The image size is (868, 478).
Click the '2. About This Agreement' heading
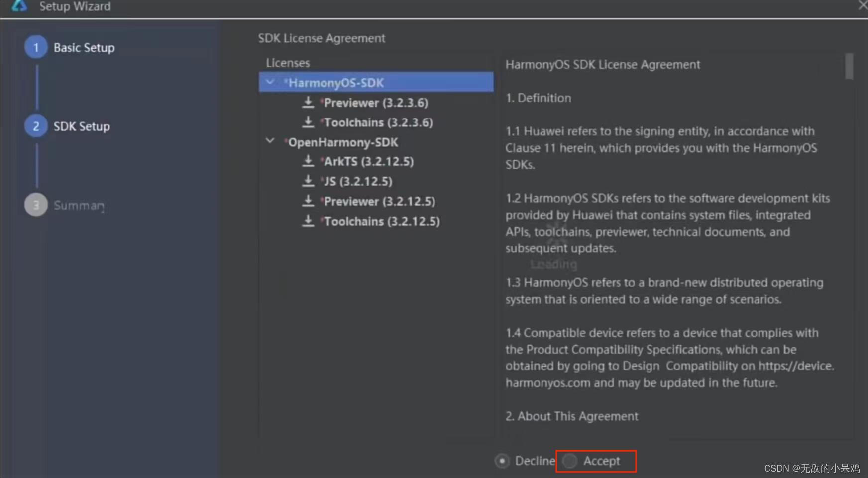572,416
